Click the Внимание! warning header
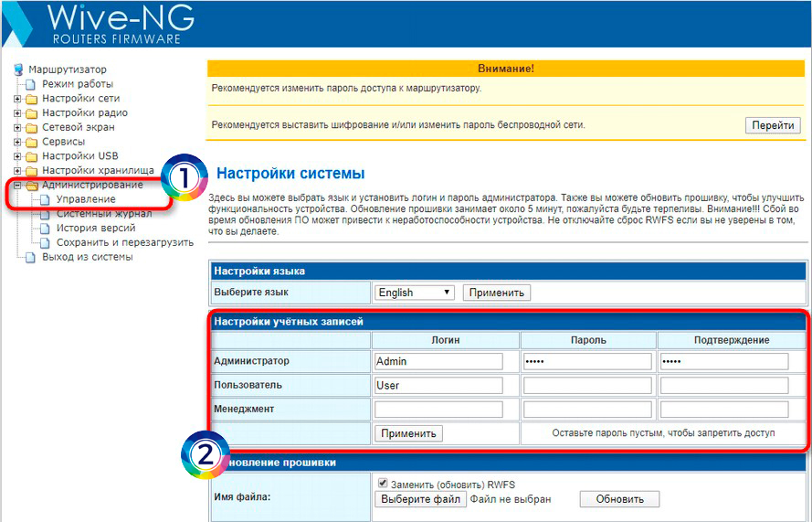This screenshot has height=522, width=812. [506, 69]
